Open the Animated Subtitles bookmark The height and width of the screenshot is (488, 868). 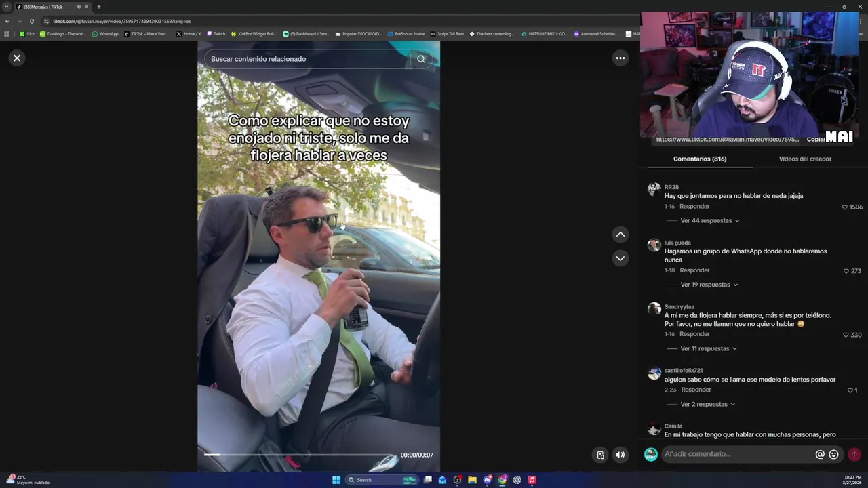click(x=595, y=33)
